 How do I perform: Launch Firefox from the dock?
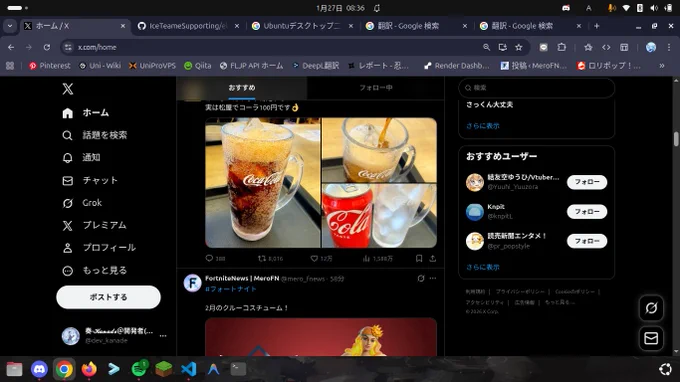pyautogui.click(x=89, y=369)
